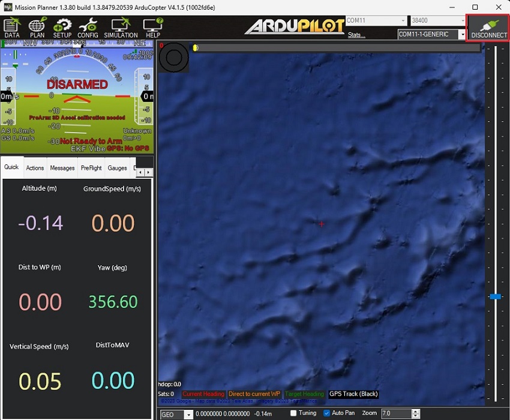Image resolution: width=510 pixels, height=420 pixels.
Task: Click the ArduPilot logo
Action: 293,27
